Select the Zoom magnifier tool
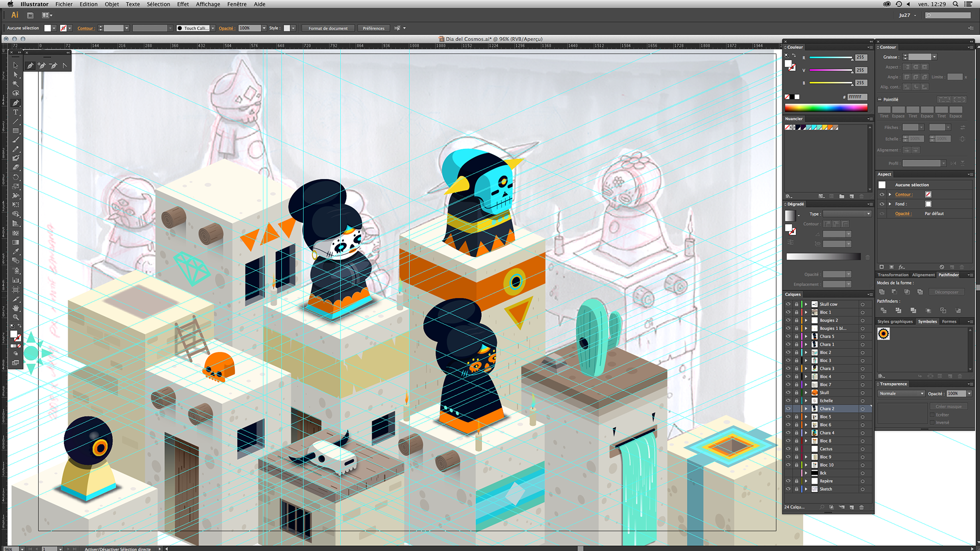This screenshot has width=980, height=551. (x=16, y=317)
